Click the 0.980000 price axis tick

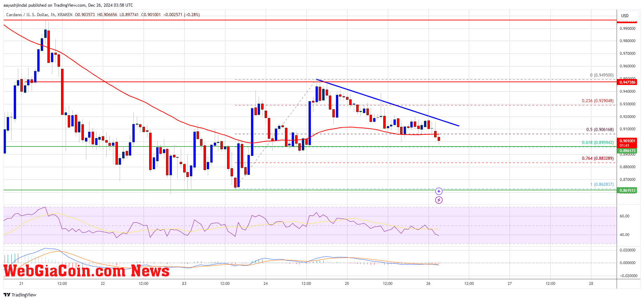click(x=628, y=41)
